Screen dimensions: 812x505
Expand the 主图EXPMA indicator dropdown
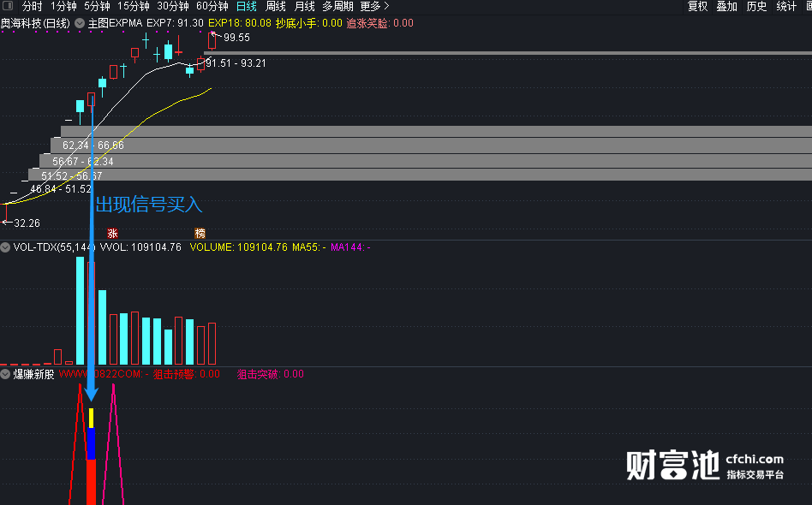tap(80, 23)
